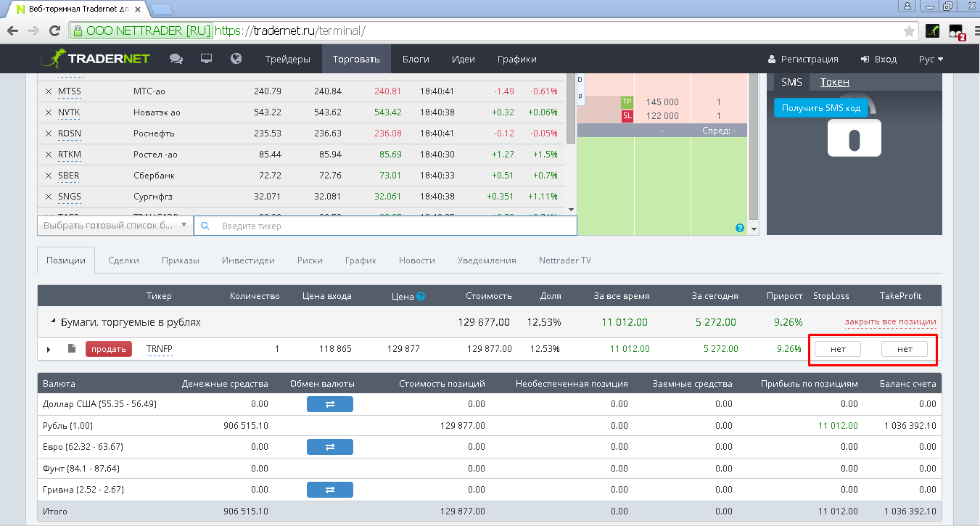Open Трейдеры in the top menu
The width and height of the screenshot is (980, 526).
288,59
